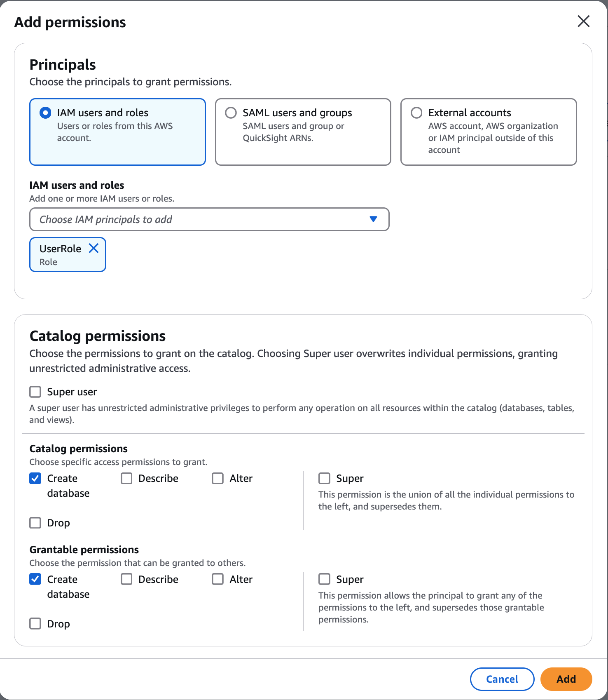The image size is (608, 700).
Task: Click the dropdown arrow for IAM principals
Action: pos(373,219)
